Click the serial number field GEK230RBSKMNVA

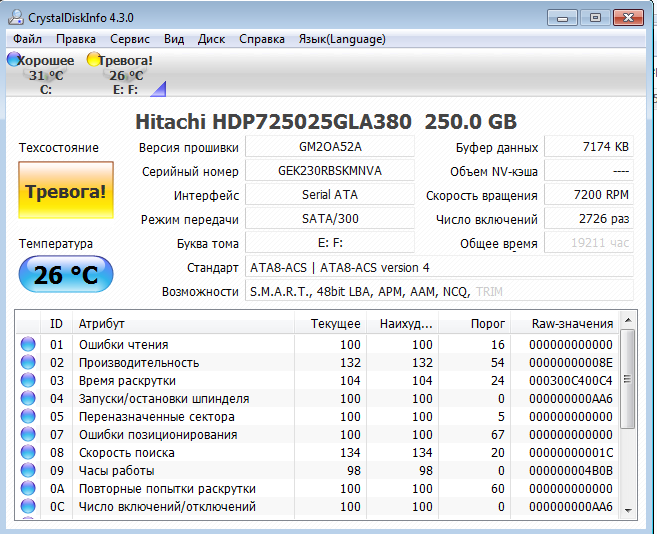point(330,171)
